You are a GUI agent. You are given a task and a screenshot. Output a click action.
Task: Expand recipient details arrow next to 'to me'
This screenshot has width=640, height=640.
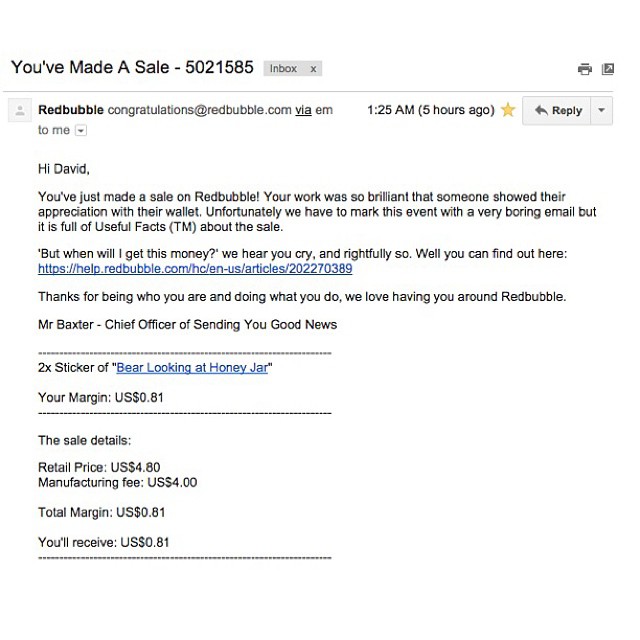click(x=82, y=130)
